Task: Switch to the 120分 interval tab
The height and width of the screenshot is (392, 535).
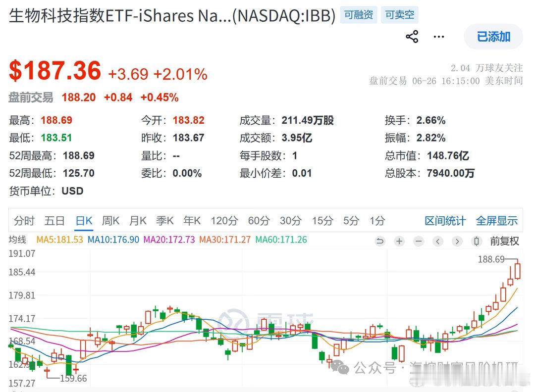Action: [224, 221]
